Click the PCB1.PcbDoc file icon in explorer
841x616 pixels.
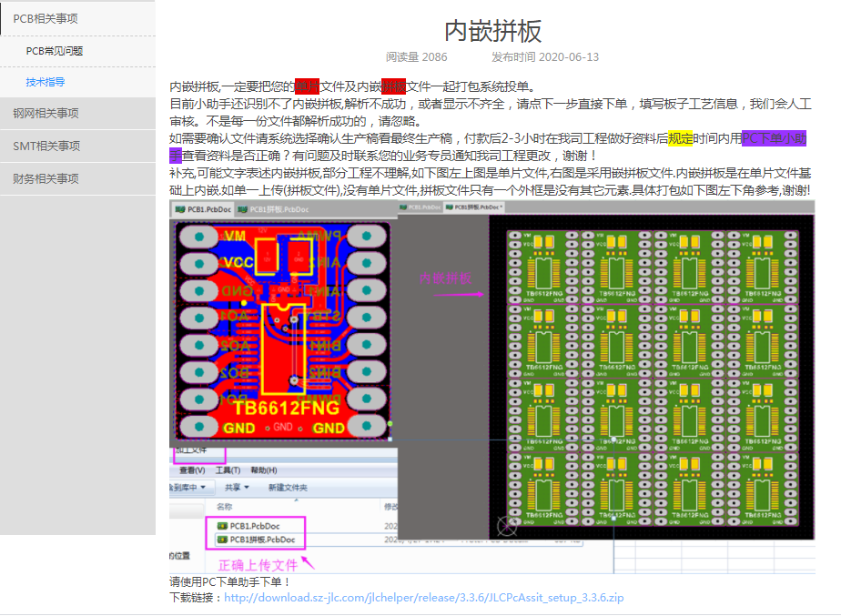tap(221, 526)
